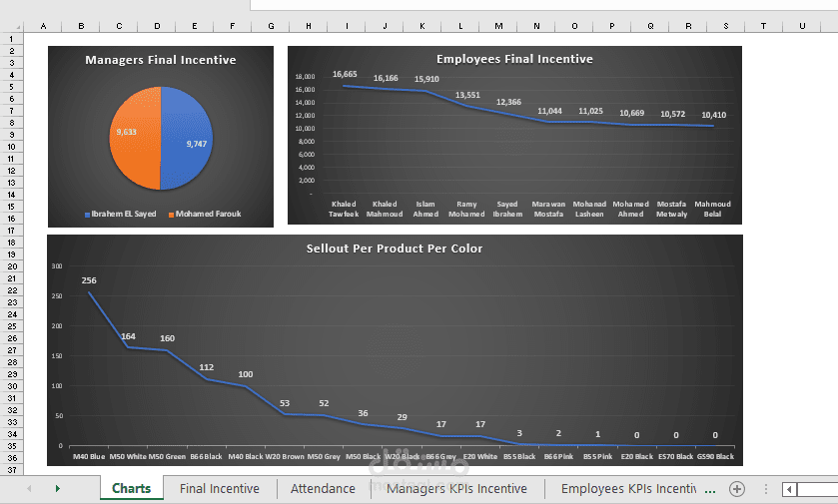This screenshot has width=838, height=504.
Task: Click the Khaled Tawfeek axis label
Action: point(344,209)
